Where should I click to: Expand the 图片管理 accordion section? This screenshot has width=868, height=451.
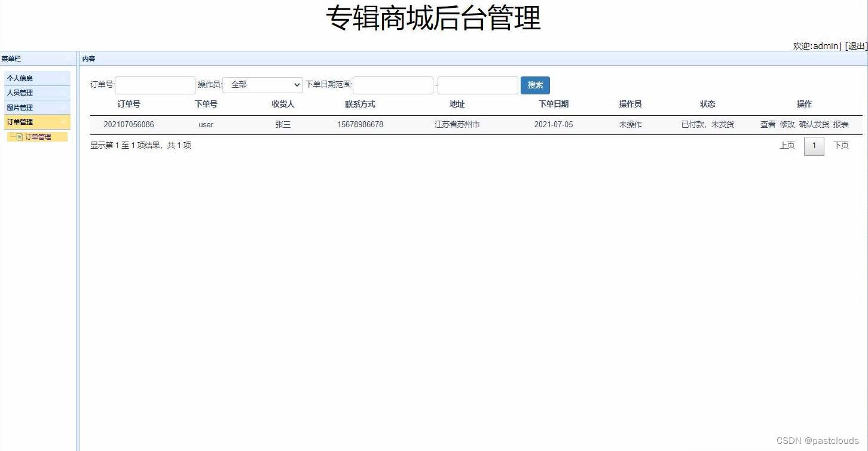point(37,108)
